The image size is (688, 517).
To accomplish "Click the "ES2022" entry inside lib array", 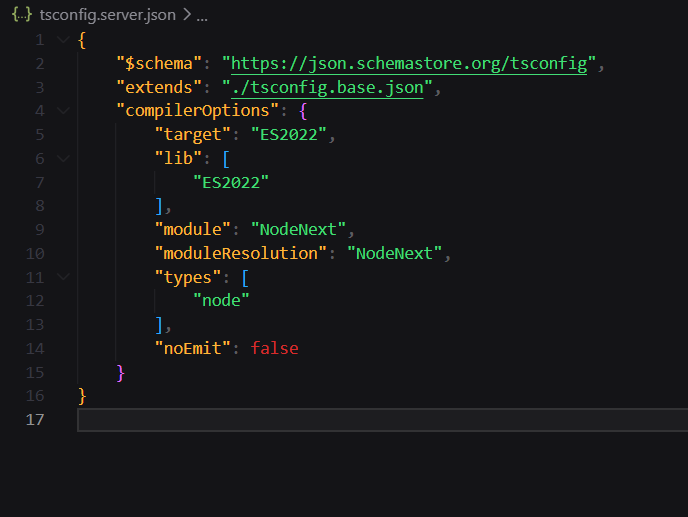I will tap(231, 182).
